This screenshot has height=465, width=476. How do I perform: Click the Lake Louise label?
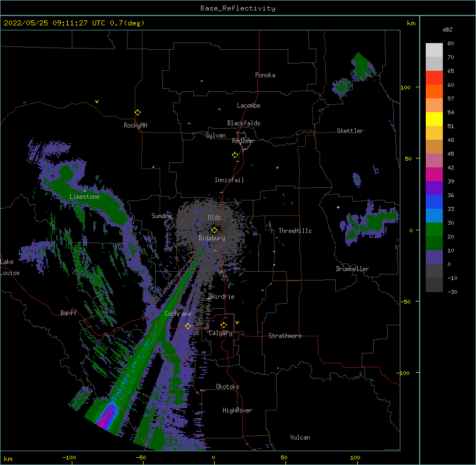[9, 267]
